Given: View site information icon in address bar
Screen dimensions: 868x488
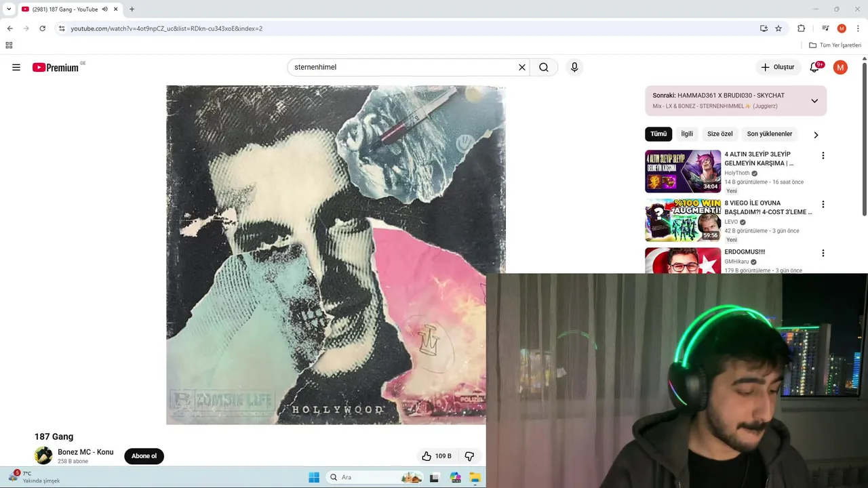Looking at the screenshot, I should [61, 28].
